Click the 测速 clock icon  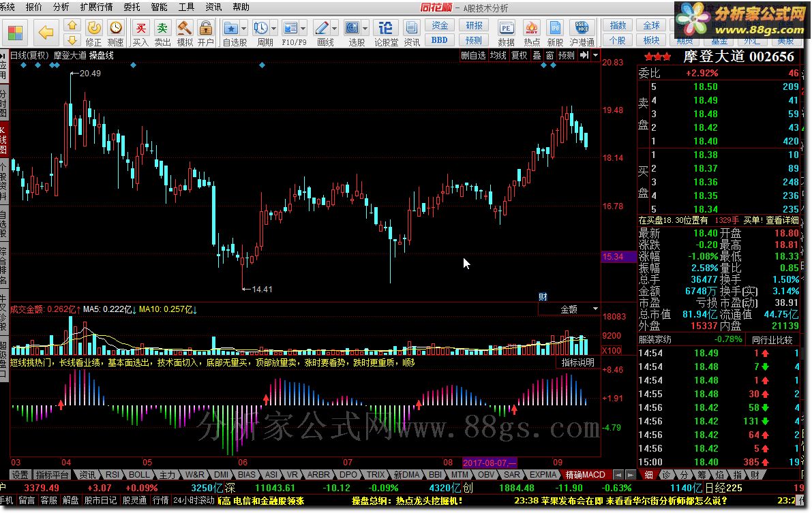(115, 27)
